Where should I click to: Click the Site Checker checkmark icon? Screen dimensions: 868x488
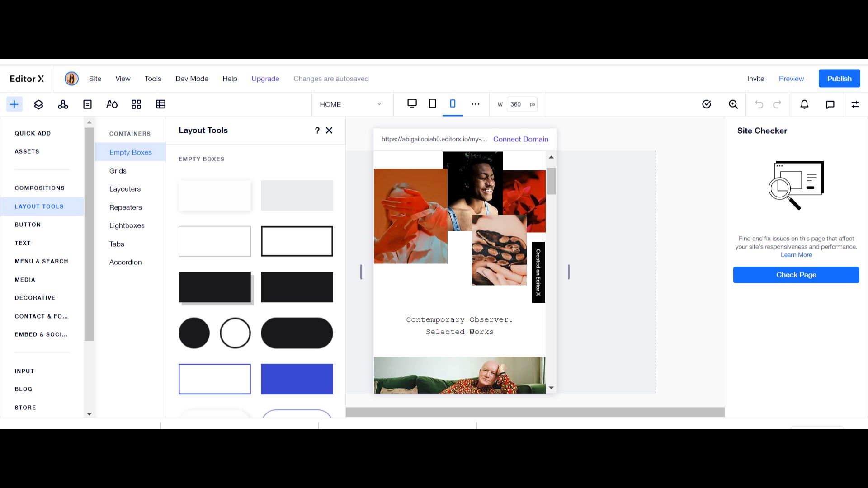[707, 104]
